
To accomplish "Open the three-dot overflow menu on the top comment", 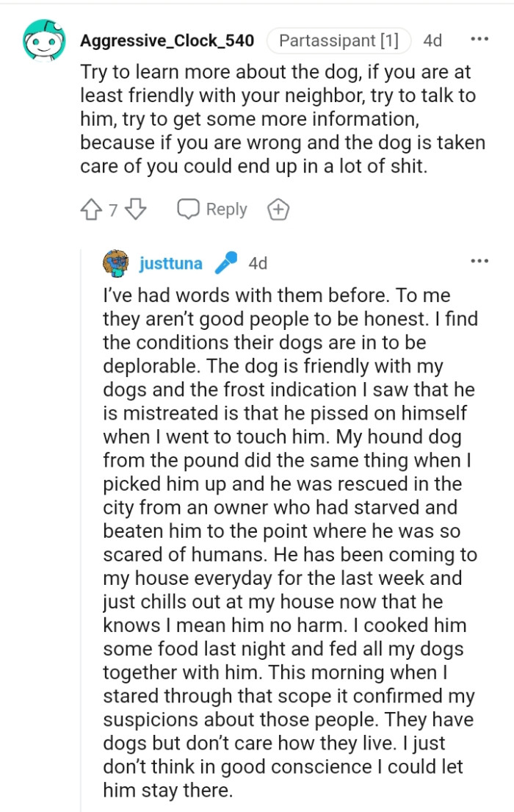I will 479,38.
